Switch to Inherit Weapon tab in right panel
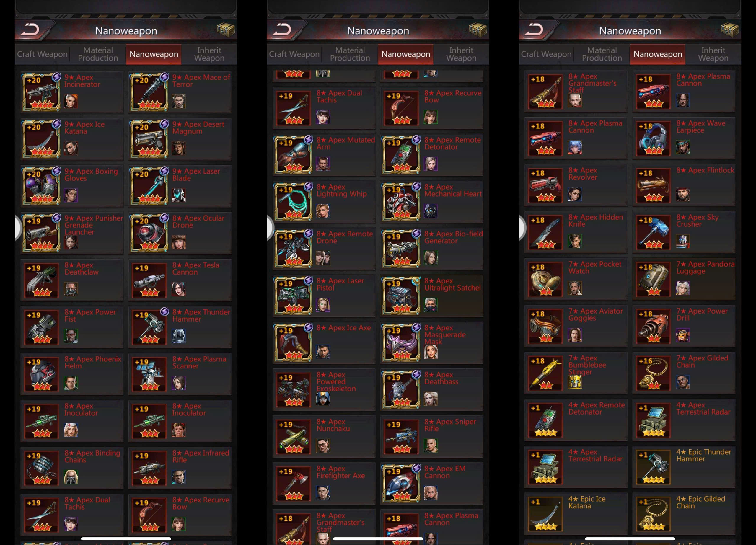756x545 pixels. 713,54
